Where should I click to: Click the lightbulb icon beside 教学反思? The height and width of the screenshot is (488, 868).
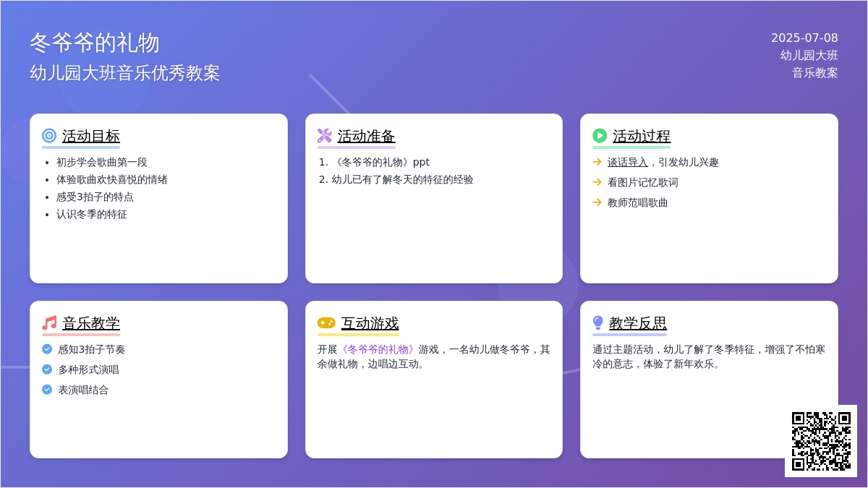pyautogui.click(x=598, y=322)
